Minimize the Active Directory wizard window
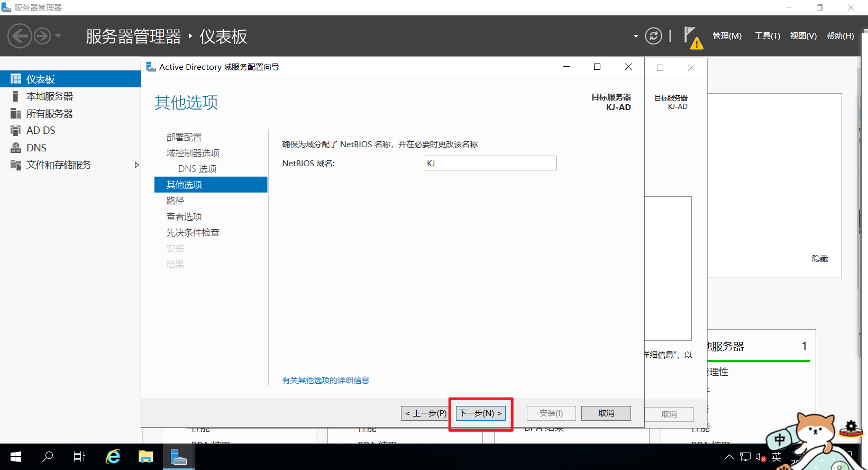This screenshot has height=470, width=868. [x=567, y=67]
